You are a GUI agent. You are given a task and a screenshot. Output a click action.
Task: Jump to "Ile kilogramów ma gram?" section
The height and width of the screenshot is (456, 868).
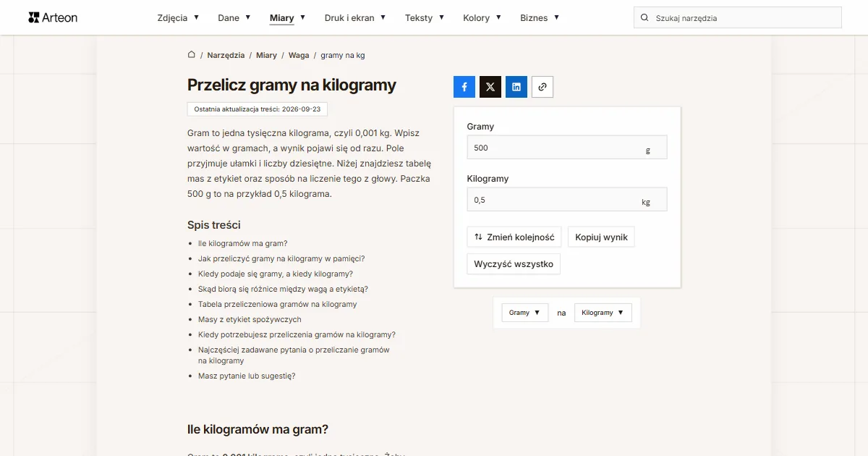[242, 244]
